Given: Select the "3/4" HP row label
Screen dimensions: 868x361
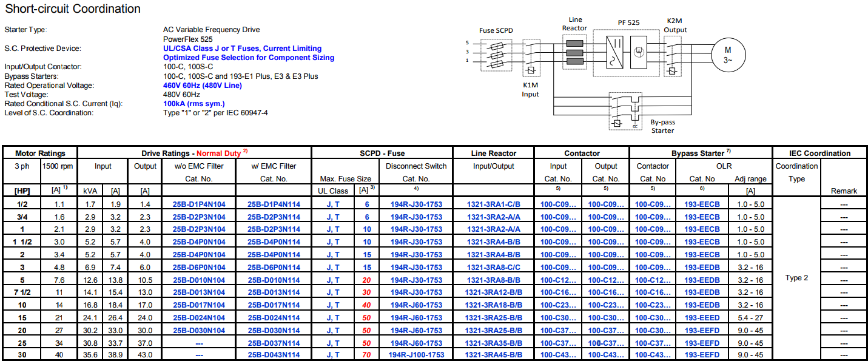Looking at the screenshot, I should coord(22,217).
